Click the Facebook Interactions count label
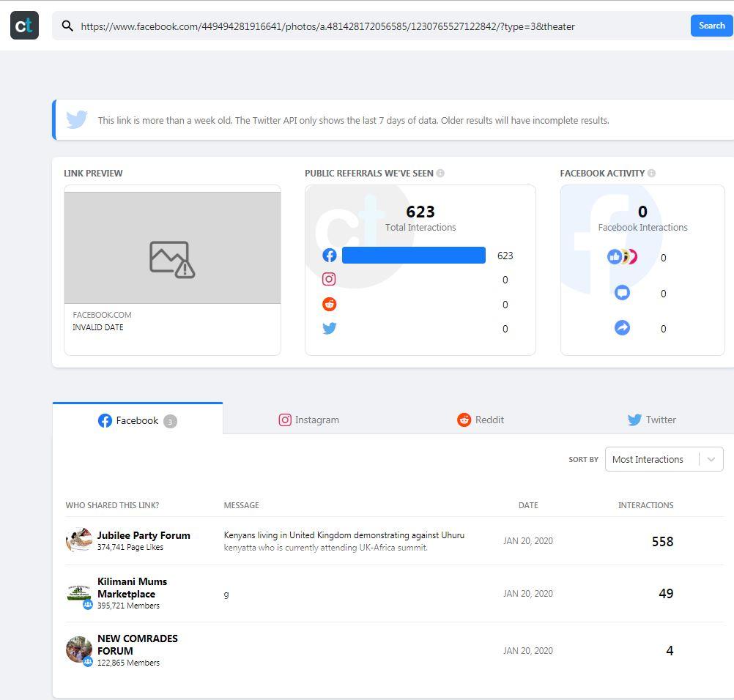This screenshot has width=734, height=700. click(642, 228)
